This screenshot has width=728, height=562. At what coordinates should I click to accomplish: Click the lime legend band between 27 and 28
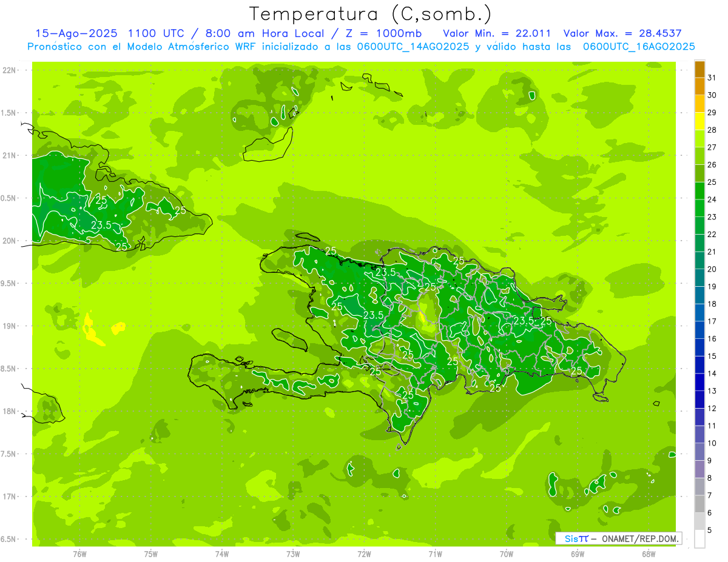(699, 139)
